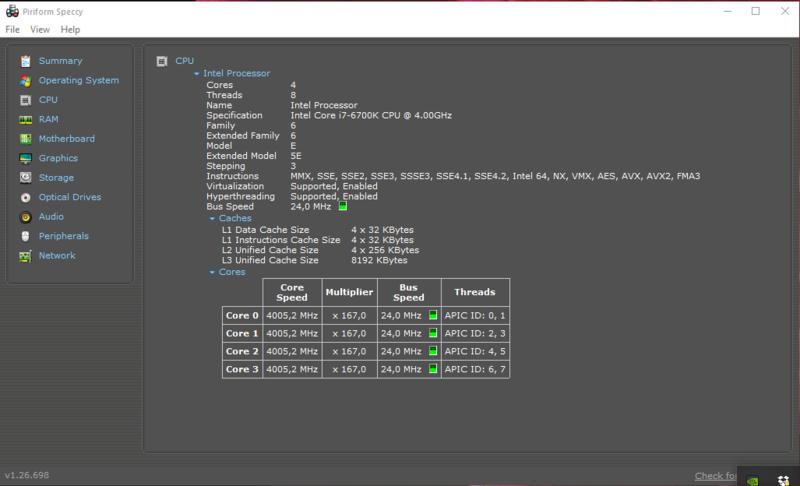Open the File menu
This screenshot has width=800, height=486.
point(12,30)
